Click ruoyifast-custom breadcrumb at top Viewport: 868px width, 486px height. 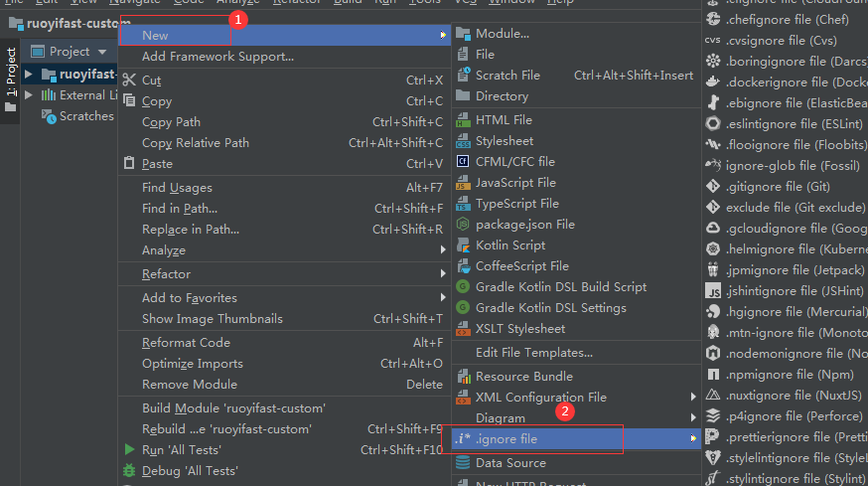click(71, 24)
